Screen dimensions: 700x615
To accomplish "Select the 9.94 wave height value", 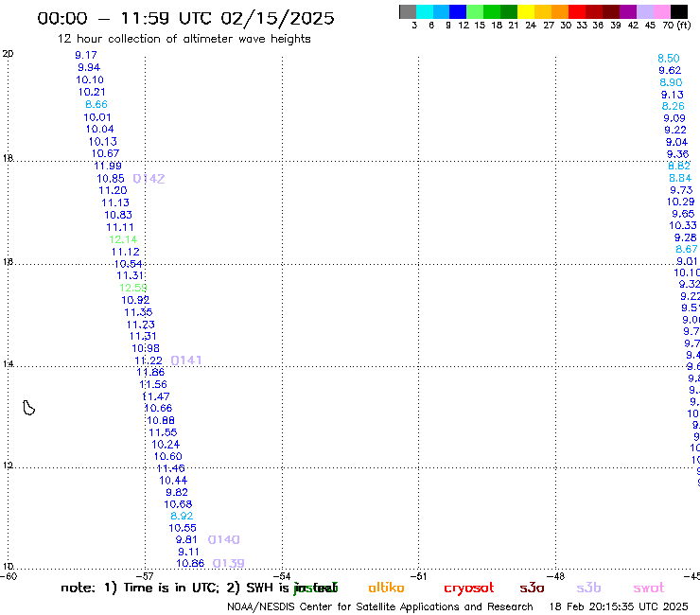I will (89, 67).
